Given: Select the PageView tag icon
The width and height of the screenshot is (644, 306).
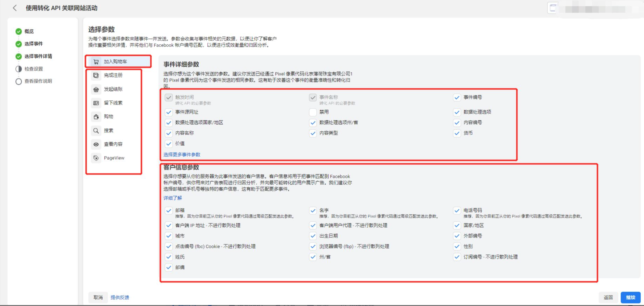Looking at the screenshot, I should (x=96, y=158).
